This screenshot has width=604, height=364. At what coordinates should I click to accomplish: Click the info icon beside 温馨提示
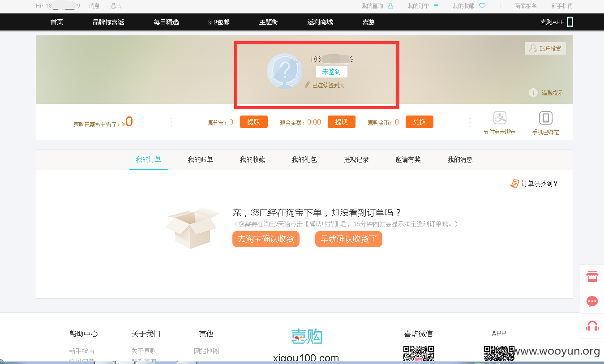tap(533, 93)
